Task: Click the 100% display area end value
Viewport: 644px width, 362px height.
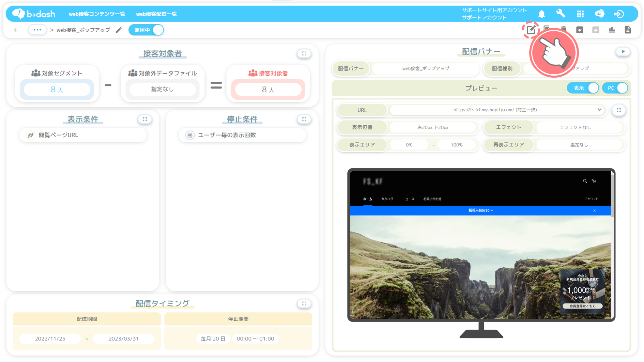Action: click(x=457, y=145)
